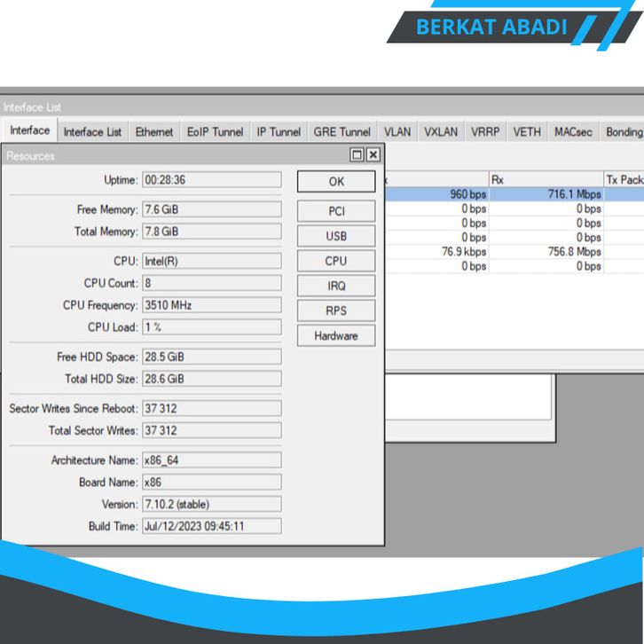The height and width of the screenshot is (644, 644).
Task: Click the OK button in Resources
Action: 336,181
